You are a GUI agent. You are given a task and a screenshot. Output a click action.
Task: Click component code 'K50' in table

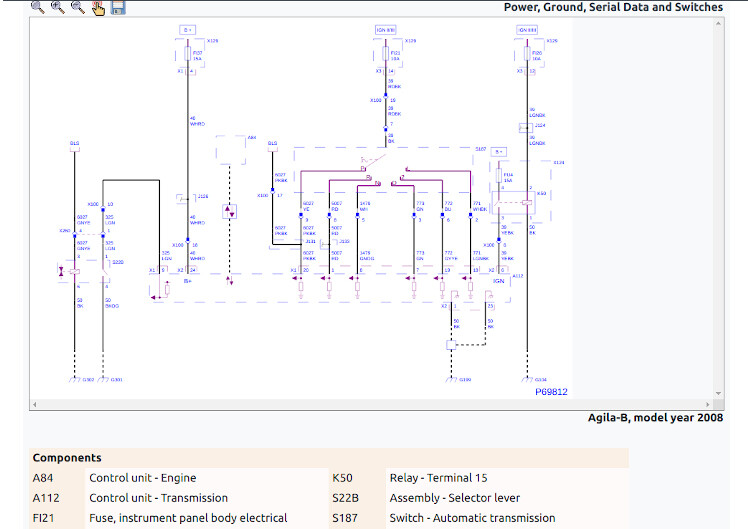tap(342, 478)
